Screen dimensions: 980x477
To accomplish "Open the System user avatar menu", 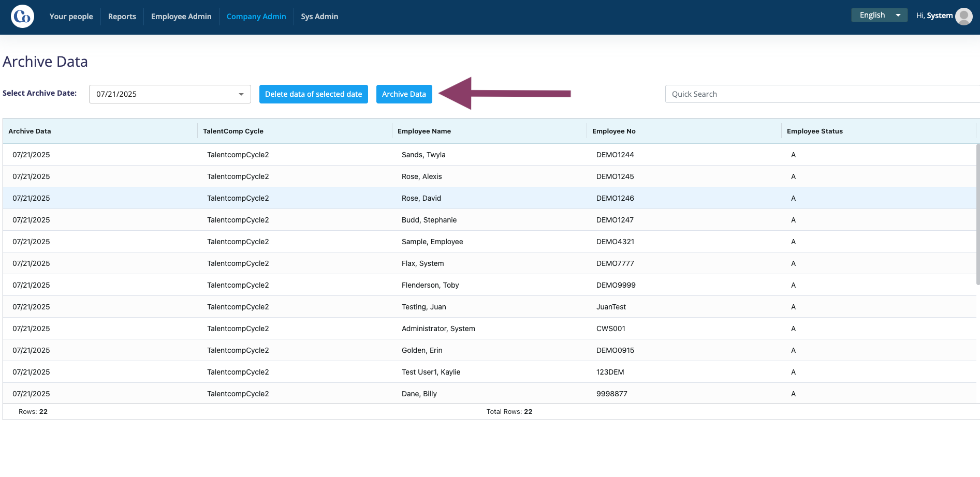I will coord(963,17).
